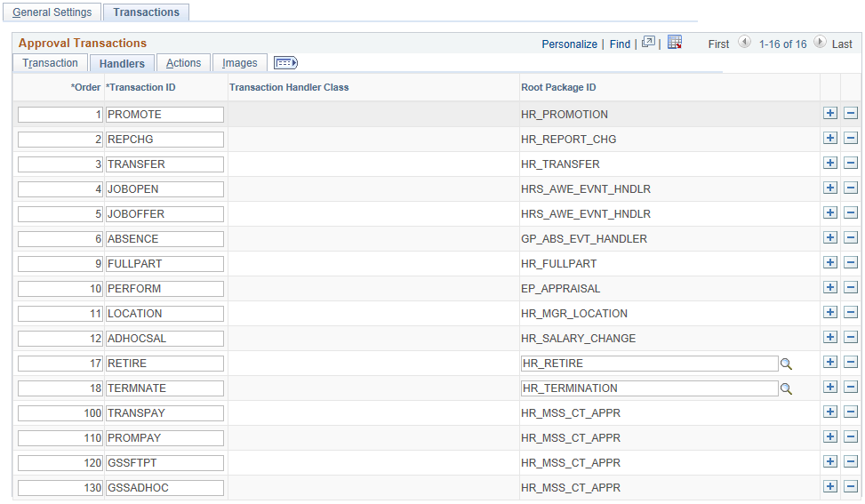Open the grid in a new window

pos(648,42)
